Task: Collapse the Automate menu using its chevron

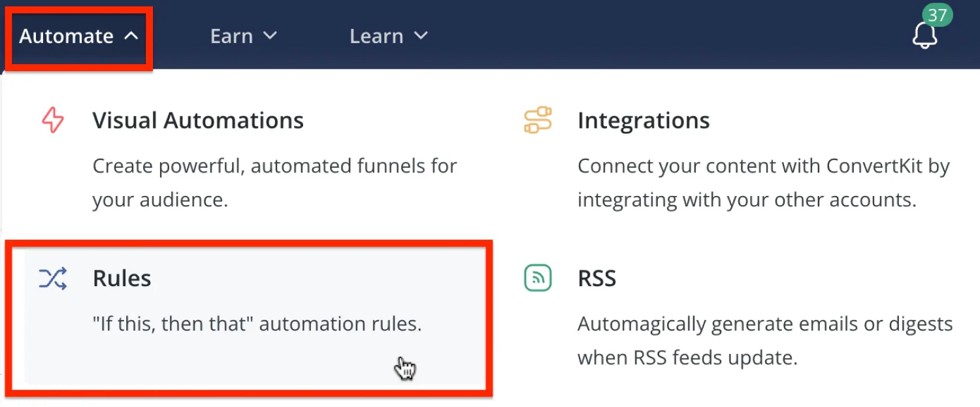Action: (x=131, y=36)
